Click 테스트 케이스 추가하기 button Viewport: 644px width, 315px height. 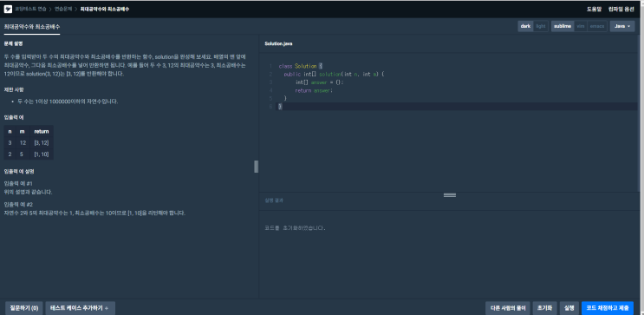(80, 308)
